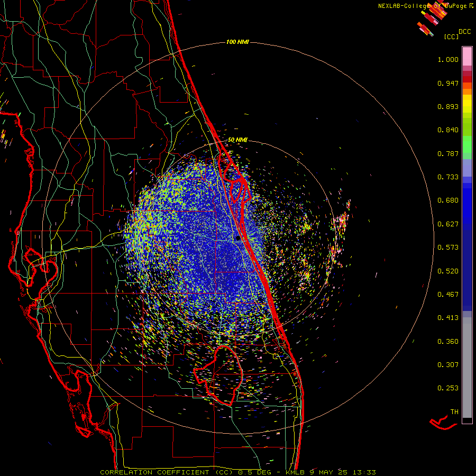This screenshot has width=476, height=476.
Task: Click the 0.307 scale value
Action: tap(448, 365)
